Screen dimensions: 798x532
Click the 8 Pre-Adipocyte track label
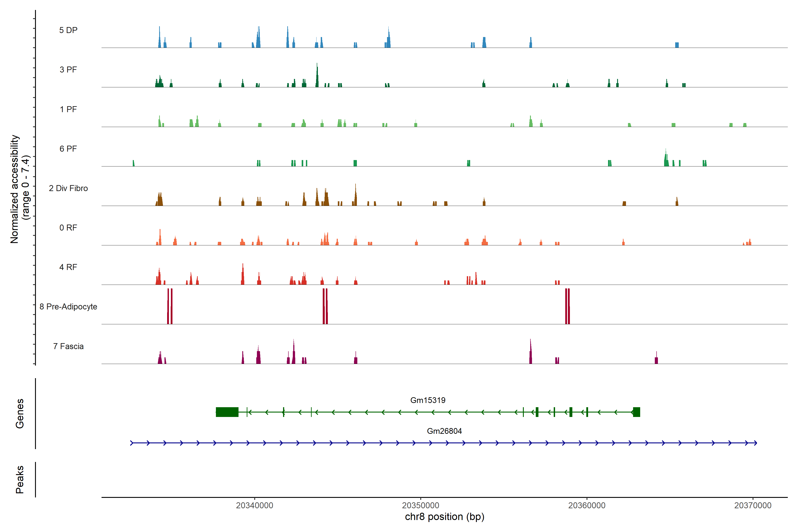[x=68, y=307]
